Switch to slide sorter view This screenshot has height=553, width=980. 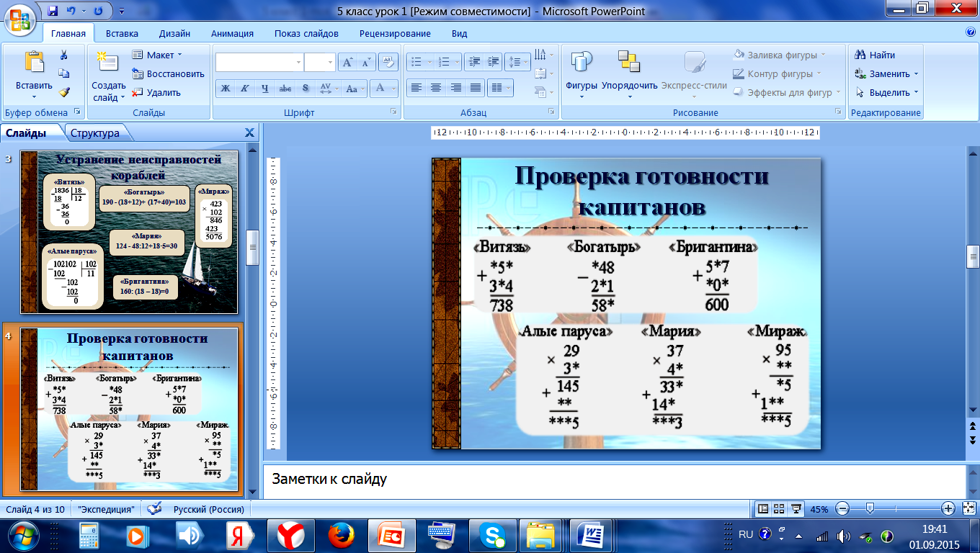(778, 509)
